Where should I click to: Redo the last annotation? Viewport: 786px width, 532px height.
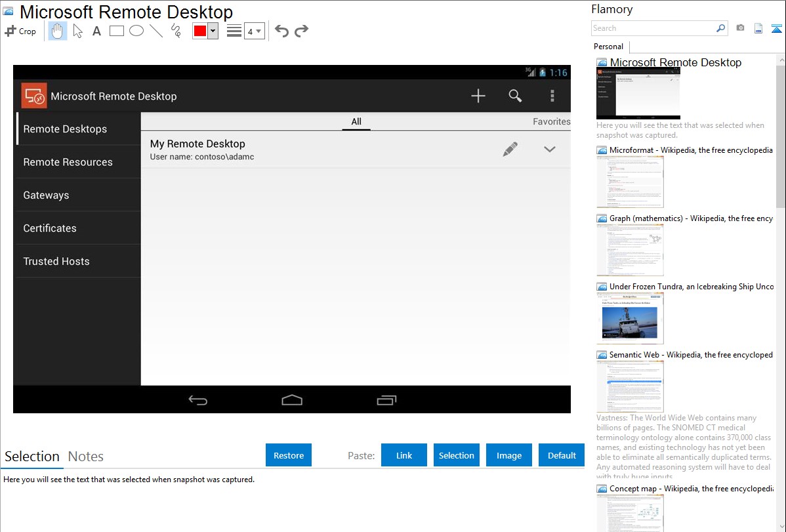tap(301, 31)
